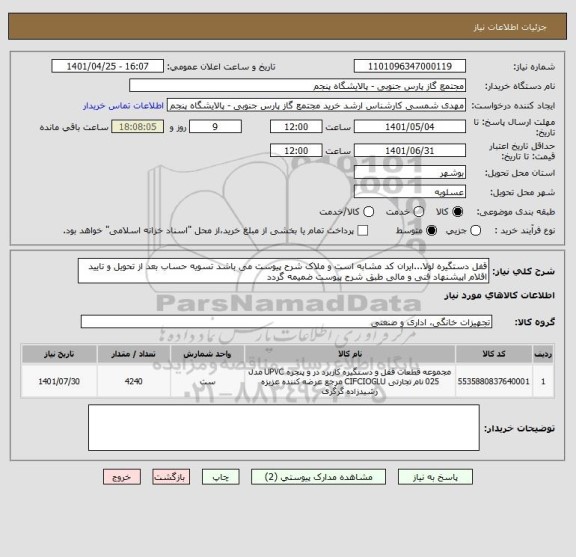Click the need date cell 1401/07/30
This screenshot has width=576, height=557.
pos(59,381)
